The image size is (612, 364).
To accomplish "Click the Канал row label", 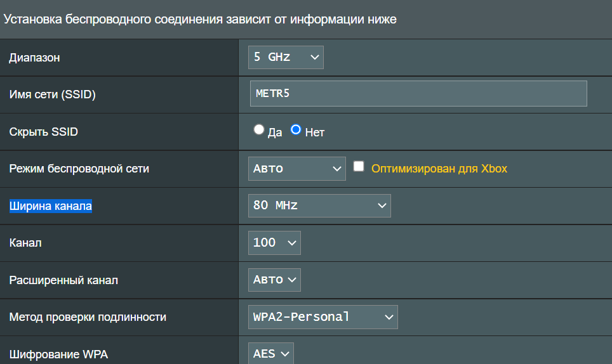I will (25, 243).
